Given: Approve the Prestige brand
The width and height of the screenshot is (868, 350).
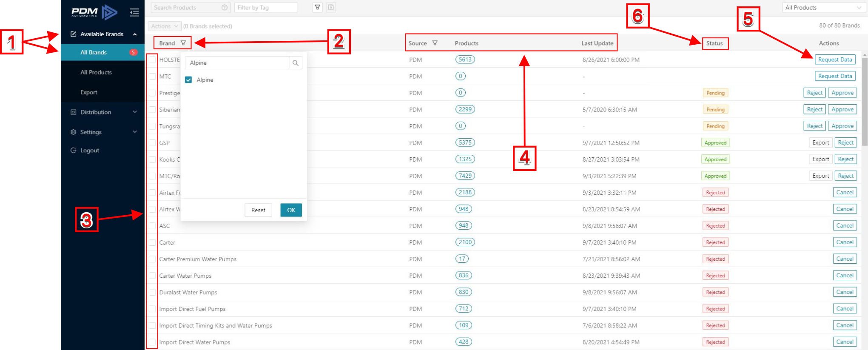Looking at the screenshot, I should (842, 93).
